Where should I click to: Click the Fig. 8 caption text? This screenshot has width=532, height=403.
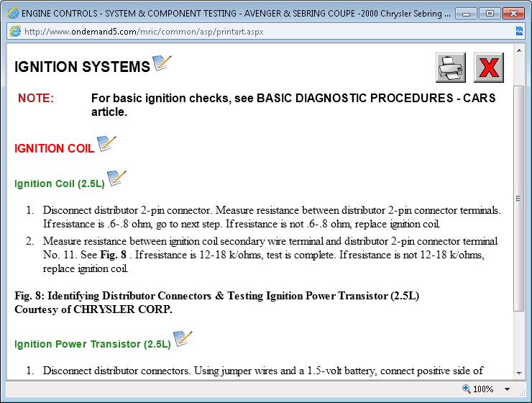tap(217, 296)
